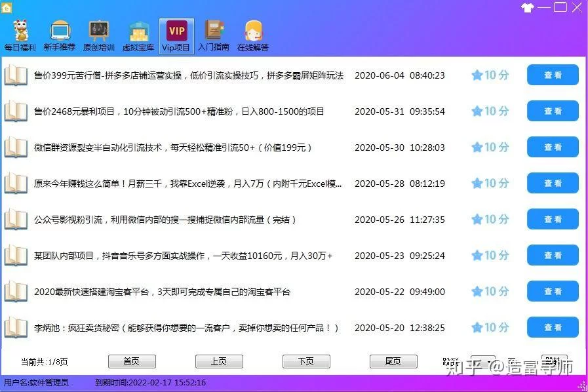The image size is (588, 392).
Task: Click 查看 for the 微信群资源裂变 course
Action: point(552,147)
